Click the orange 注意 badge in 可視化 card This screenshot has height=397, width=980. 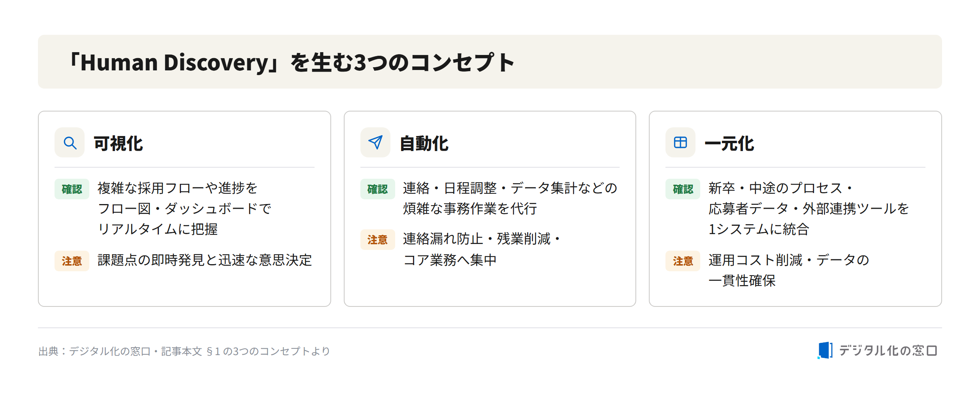point(72,261)
